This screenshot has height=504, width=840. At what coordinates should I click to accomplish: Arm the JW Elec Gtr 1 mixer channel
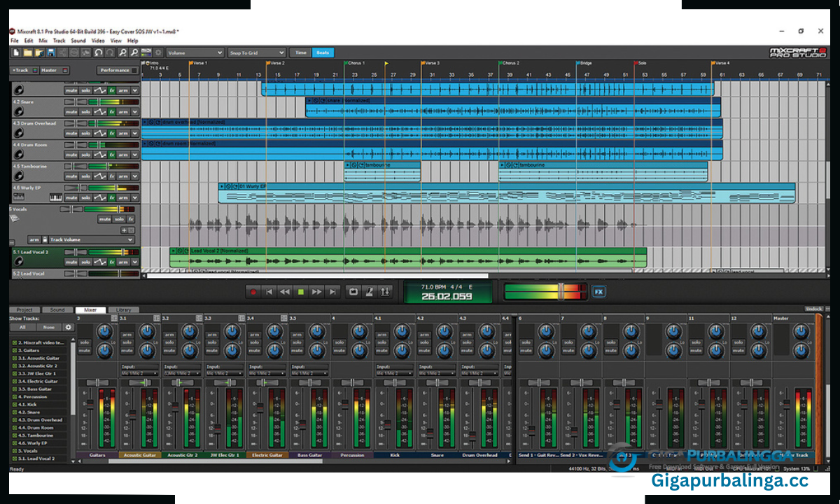tap(211, 335)
